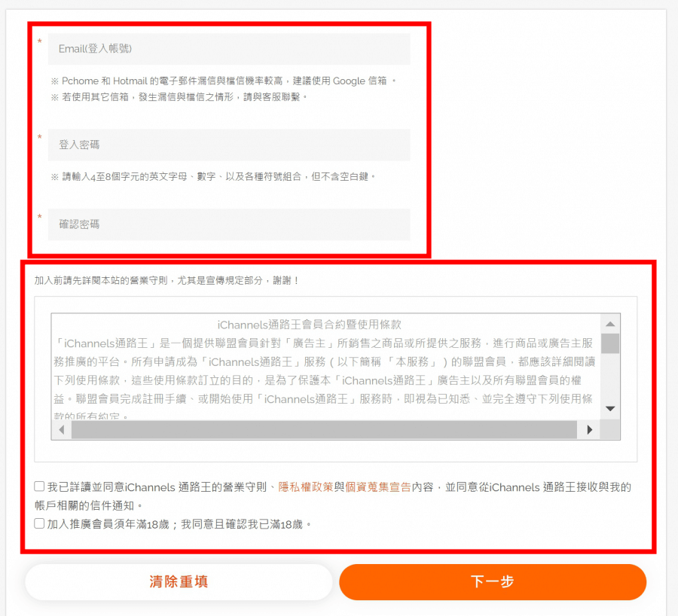The height and width of the screenshot is (616, 678).
Task: Click the 若使用其它信箱 notice text
Action: coord(179,97)
